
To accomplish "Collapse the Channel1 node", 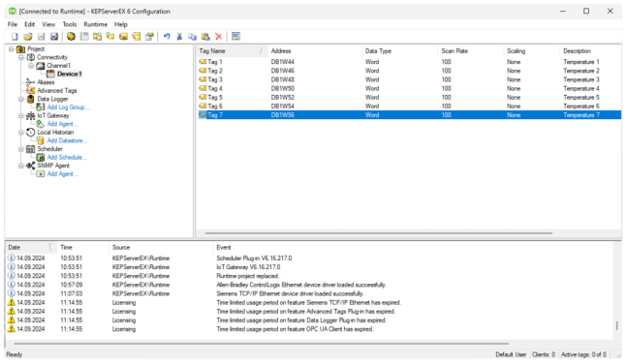I will coord(31,66).
